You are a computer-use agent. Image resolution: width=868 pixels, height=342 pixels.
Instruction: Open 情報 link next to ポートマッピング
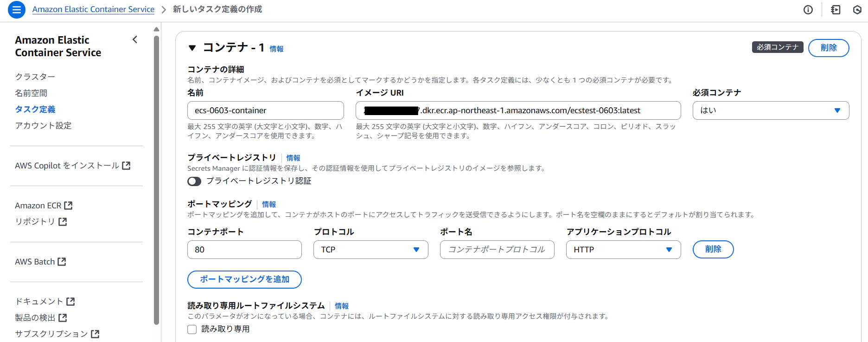click(269, 204)
